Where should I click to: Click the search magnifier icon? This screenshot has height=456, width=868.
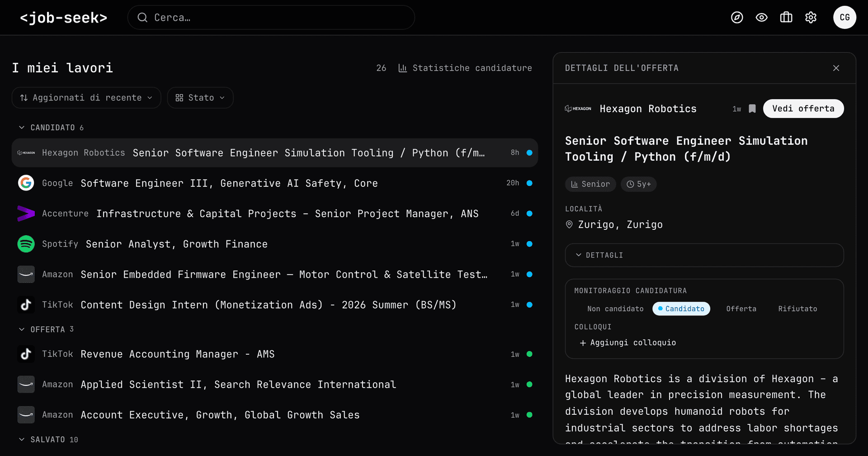tap(142, 18)
